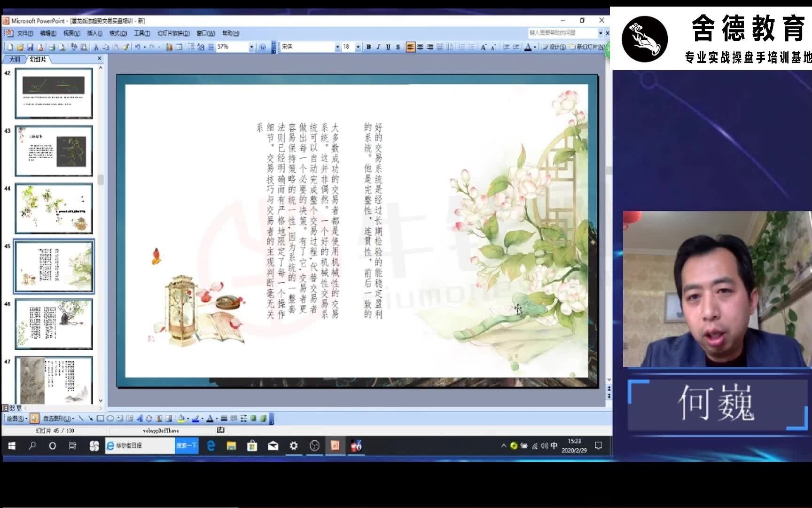Open the 幻灯片放映 Slide Show menu
This screenshot has width=812, height=508.
point(173,33)
